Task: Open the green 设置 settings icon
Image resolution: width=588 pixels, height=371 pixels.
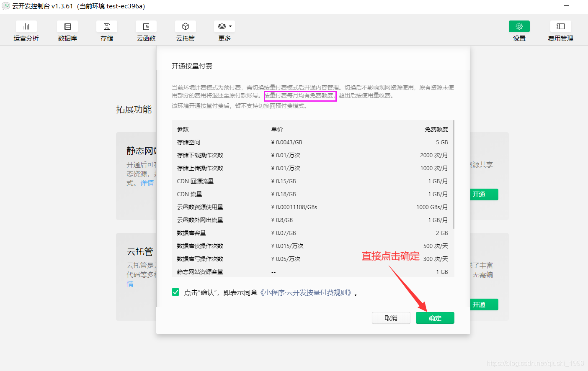Action: 519,27
